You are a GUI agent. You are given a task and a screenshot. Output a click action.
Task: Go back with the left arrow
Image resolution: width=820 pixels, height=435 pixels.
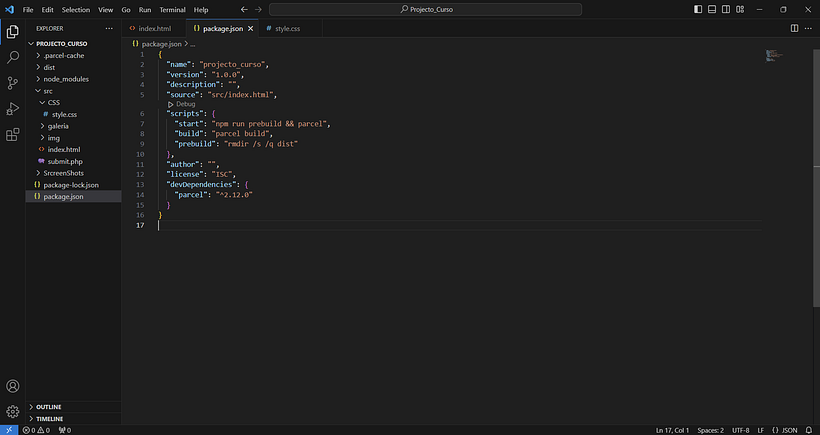tap(244, 9)
